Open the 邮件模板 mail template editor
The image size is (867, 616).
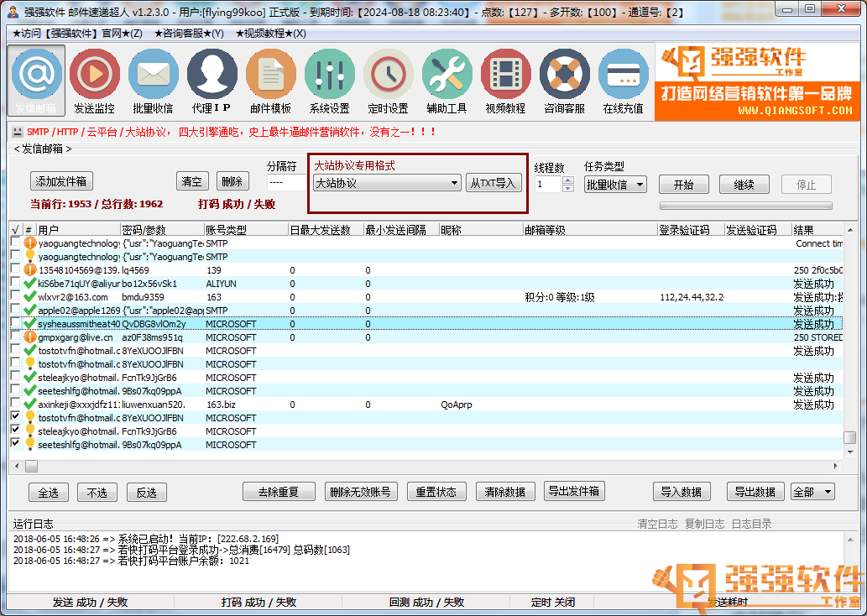(x=271, y=81)
